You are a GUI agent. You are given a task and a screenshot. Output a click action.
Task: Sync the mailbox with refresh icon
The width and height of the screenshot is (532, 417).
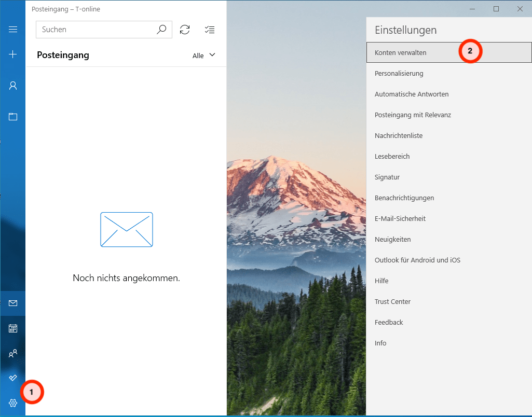point(185,30)
